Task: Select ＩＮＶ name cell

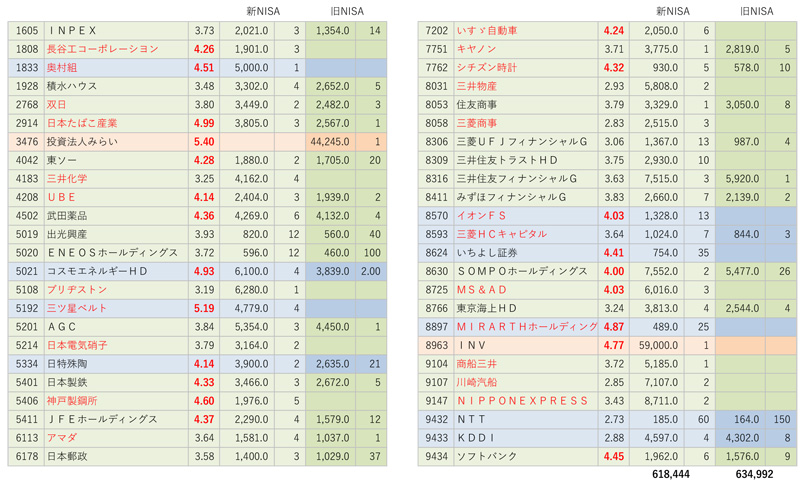Action: [x=526, y=346]
